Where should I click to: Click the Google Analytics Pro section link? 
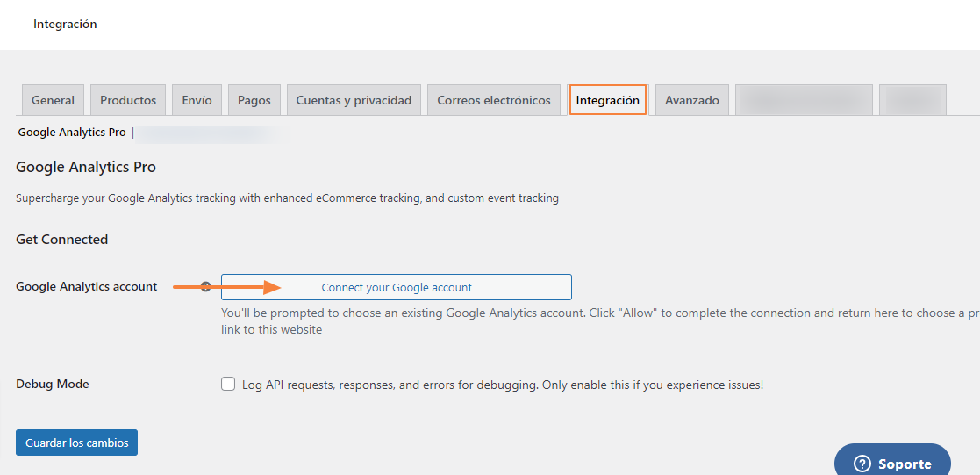coord(72,133)
